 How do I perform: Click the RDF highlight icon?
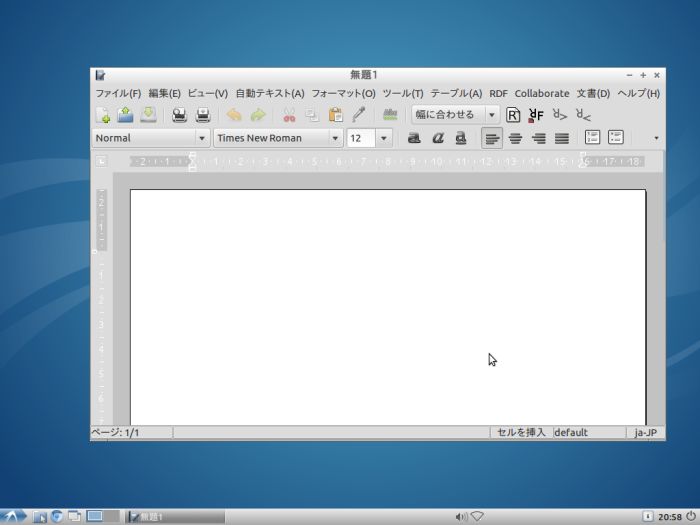513,115
